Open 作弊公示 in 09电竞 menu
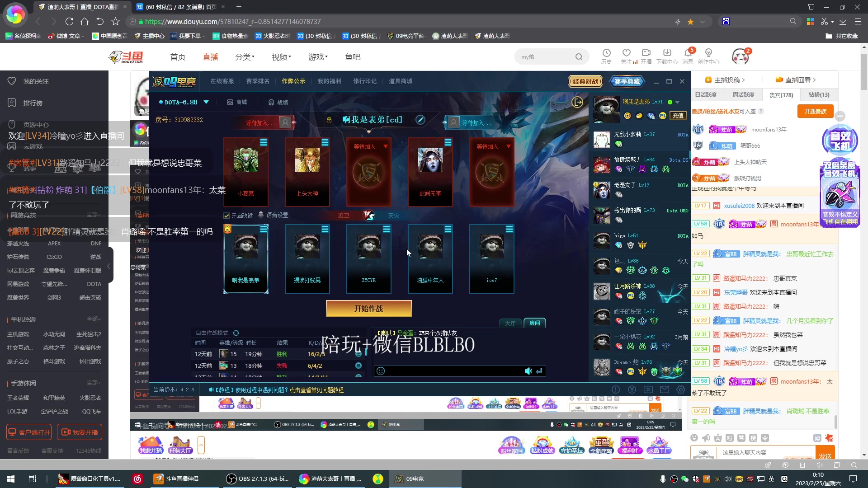The width and height of the screenshot is (868, 488). [293, 81]
